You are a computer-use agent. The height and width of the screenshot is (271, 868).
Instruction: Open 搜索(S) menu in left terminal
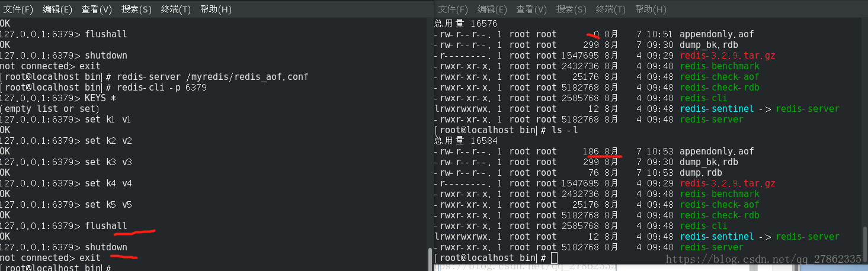click(x=136, y=9)
